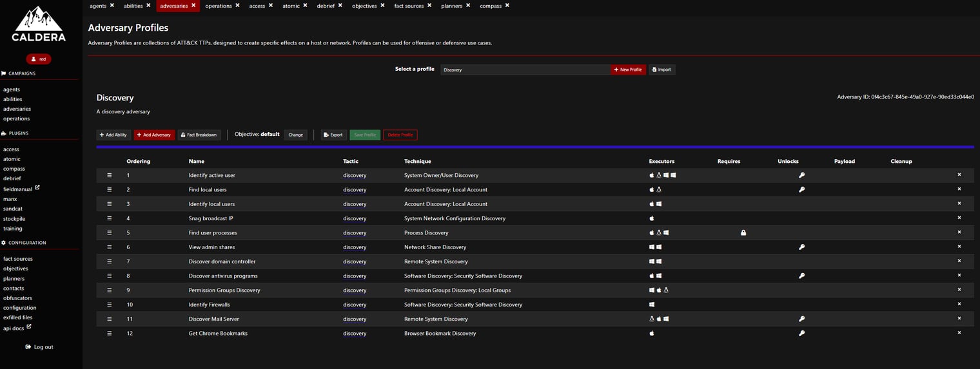Image resolution: width=980 pixels, height=369 pixels.
Task: Click the New Profile button
Action: (628, 70)
